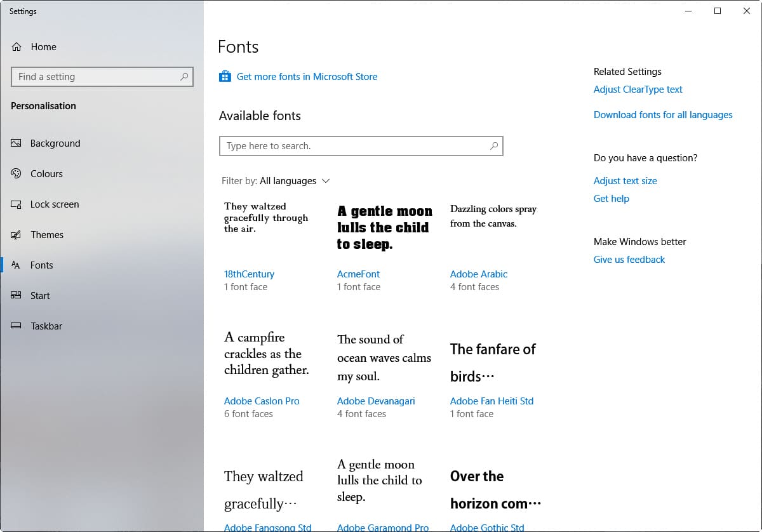Click the Background picture icon
This screenshot has height=532, width=762.
pyautogui.click(x=17, y=143)
